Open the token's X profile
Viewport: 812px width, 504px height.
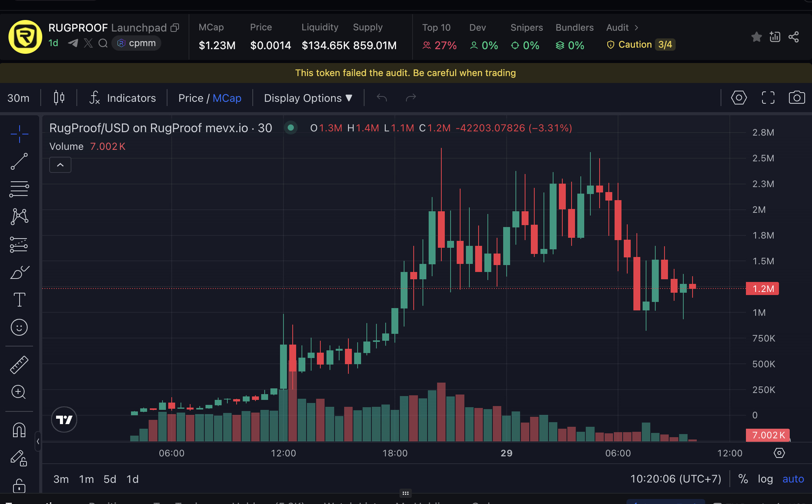pyautogui.click(x=88, y=43)
